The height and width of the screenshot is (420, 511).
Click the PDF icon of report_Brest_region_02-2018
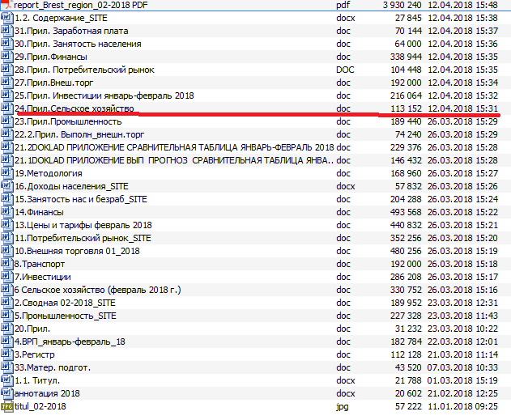coord(6,5)
